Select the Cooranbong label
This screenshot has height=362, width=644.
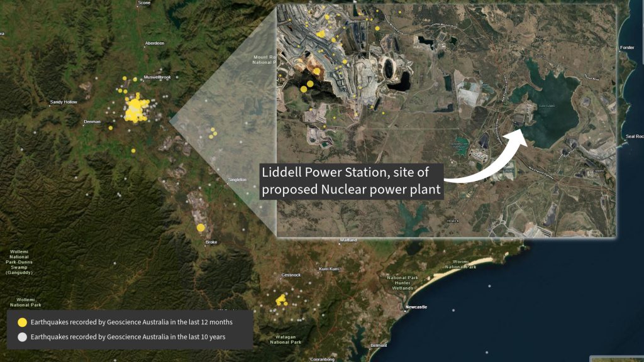pyautogui.click(x=322, y=359)
